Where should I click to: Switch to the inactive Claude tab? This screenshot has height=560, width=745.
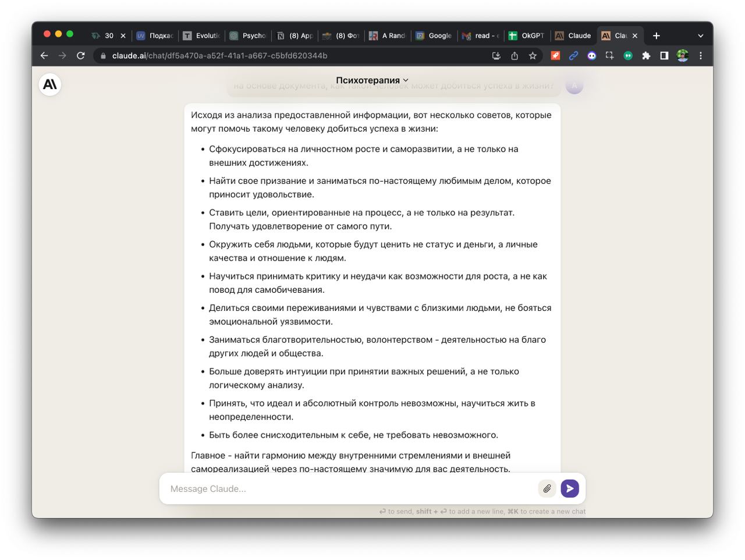(573, 36)
